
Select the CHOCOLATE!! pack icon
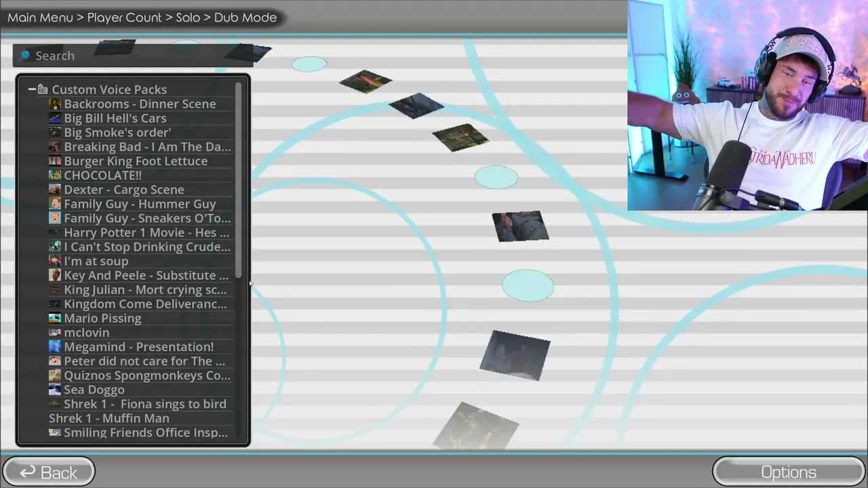click(55, 176)
